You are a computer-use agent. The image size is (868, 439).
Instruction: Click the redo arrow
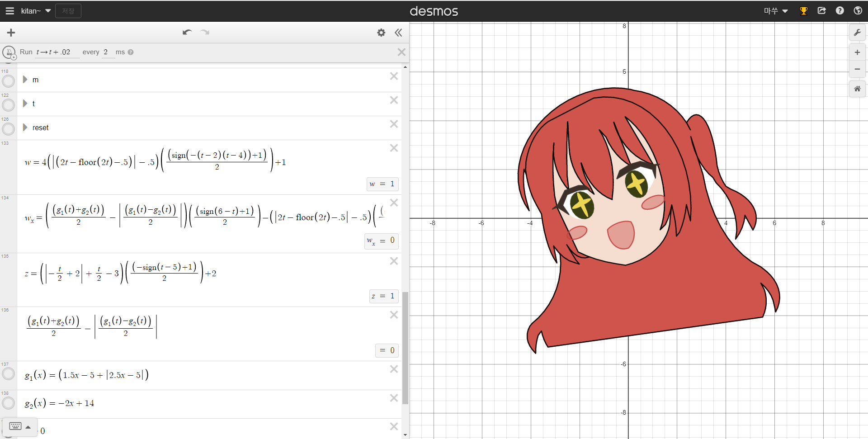pos(205,33)
